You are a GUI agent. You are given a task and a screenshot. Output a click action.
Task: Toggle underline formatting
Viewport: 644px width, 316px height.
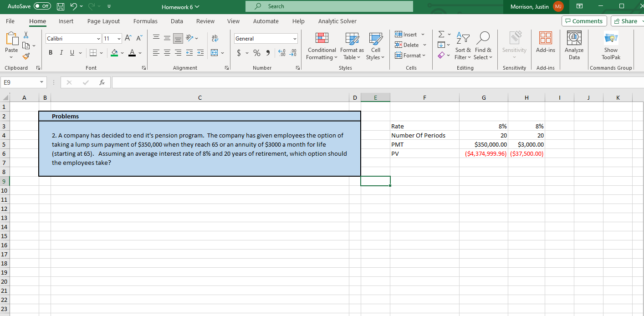pos(72,52)
